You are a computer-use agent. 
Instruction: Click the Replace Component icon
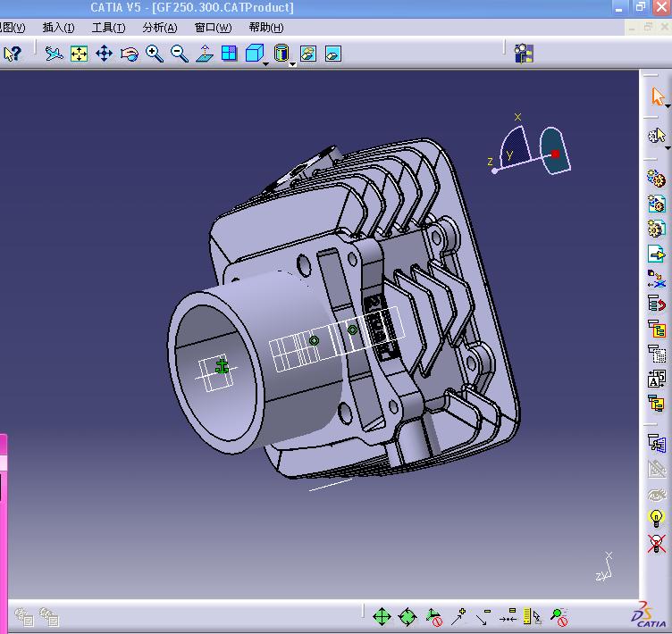656,279
